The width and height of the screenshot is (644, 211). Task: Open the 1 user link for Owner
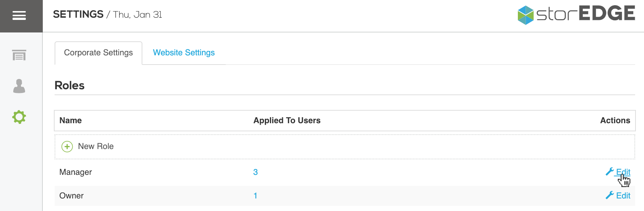click(x=255, y=196)
